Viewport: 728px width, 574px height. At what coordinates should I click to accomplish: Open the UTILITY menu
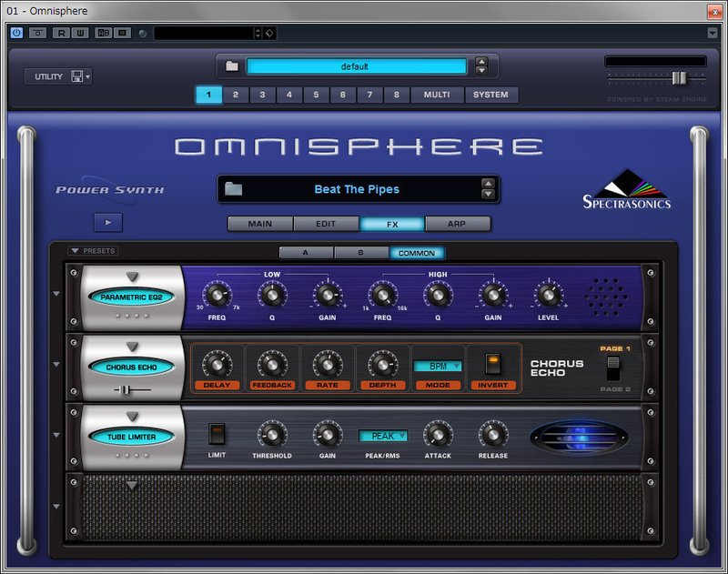pos(58,76)
